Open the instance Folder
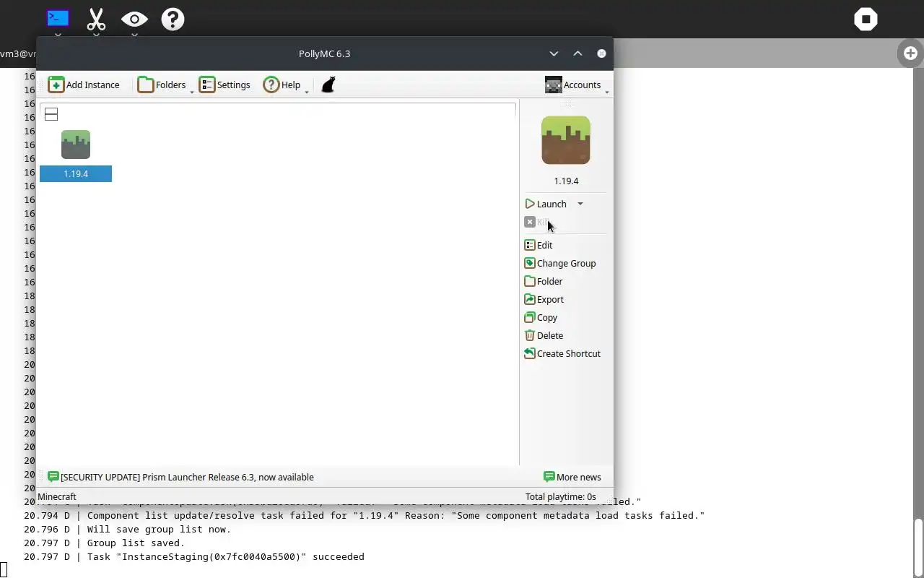This screenshot has height=578, width=924. coord(544,281)
